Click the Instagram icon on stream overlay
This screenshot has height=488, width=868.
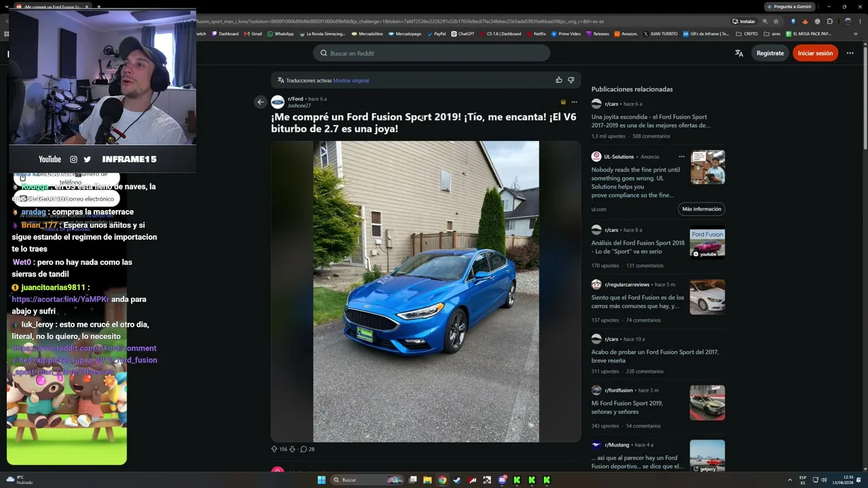pyautogui.click(x=73, y=159)
